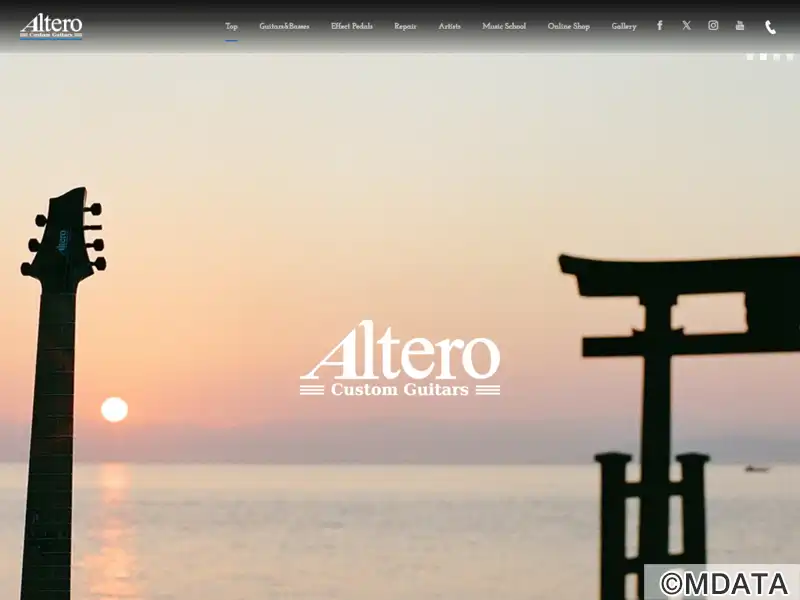This screenshot has height=600, width=800.
Task: Open the Music School page
Action: click(504, 27)
